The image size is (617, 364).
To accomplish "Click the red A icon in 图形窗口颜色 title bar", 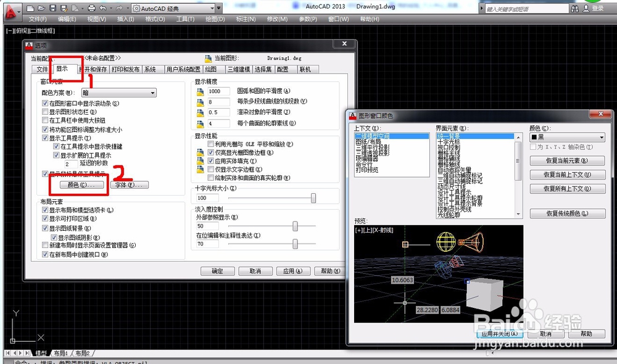I will (352, 115).
